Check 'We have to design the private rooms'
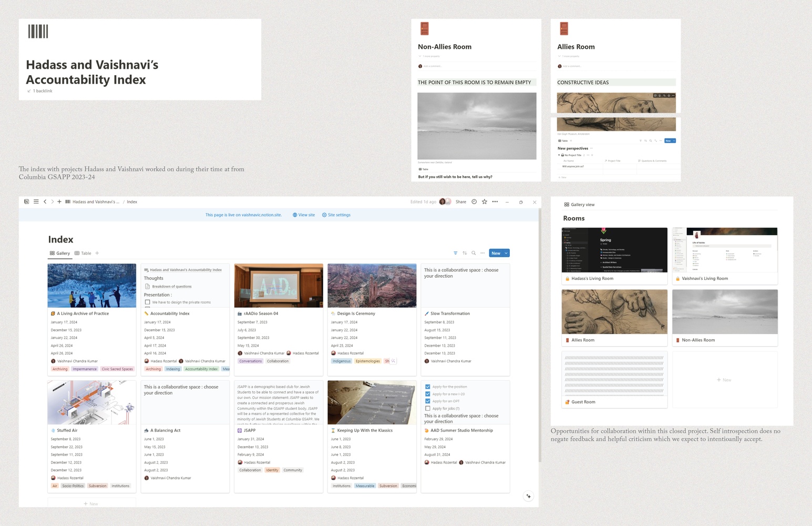Image resolution: width=812 pixels, height=526 pixels. click(148, 302)
